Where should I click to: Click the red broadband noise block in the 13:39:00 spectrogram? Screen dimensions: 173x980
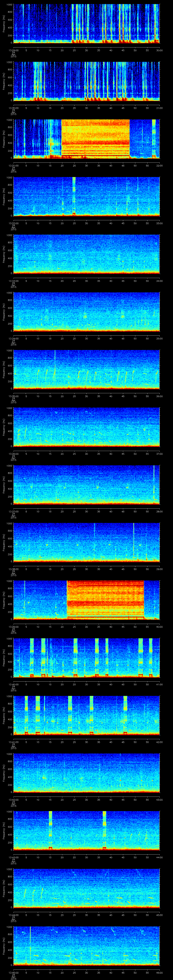click(105, 600)
